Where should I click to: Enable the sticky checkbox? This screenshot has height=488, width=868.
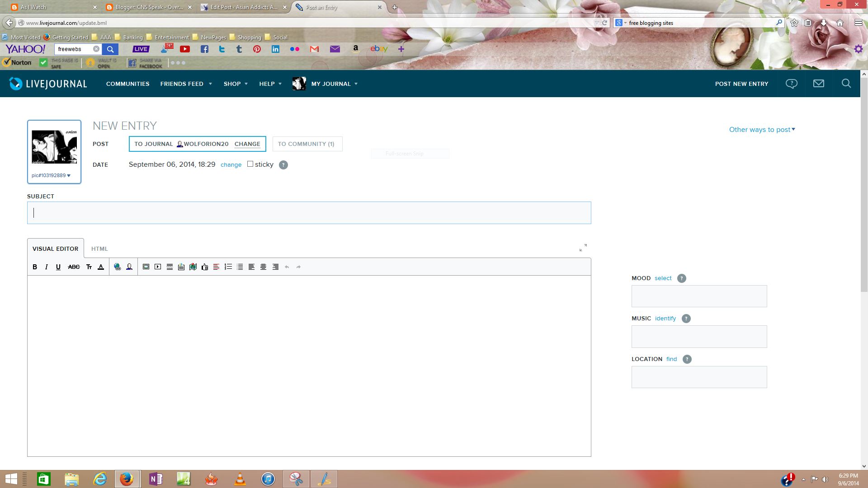[250, 164]
